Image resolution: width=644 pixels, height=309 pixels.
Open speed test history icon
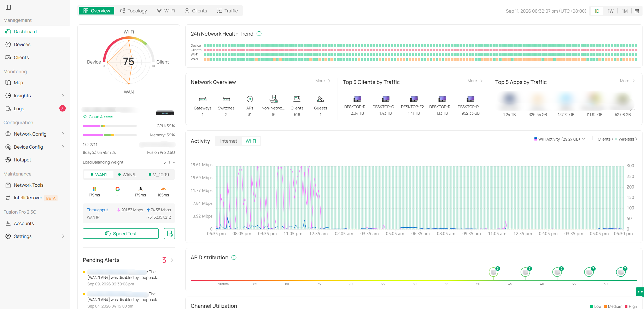point(169,234)
